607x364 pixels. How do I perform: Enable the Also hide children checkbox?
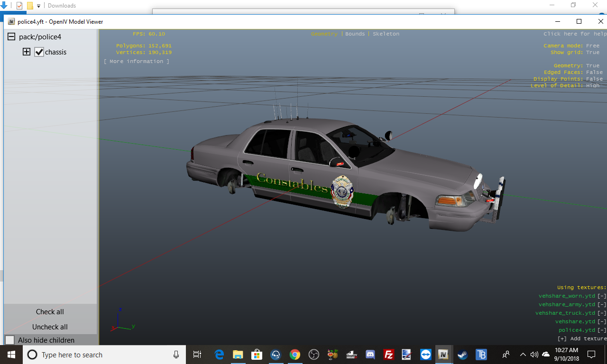(x=10, y=340)
